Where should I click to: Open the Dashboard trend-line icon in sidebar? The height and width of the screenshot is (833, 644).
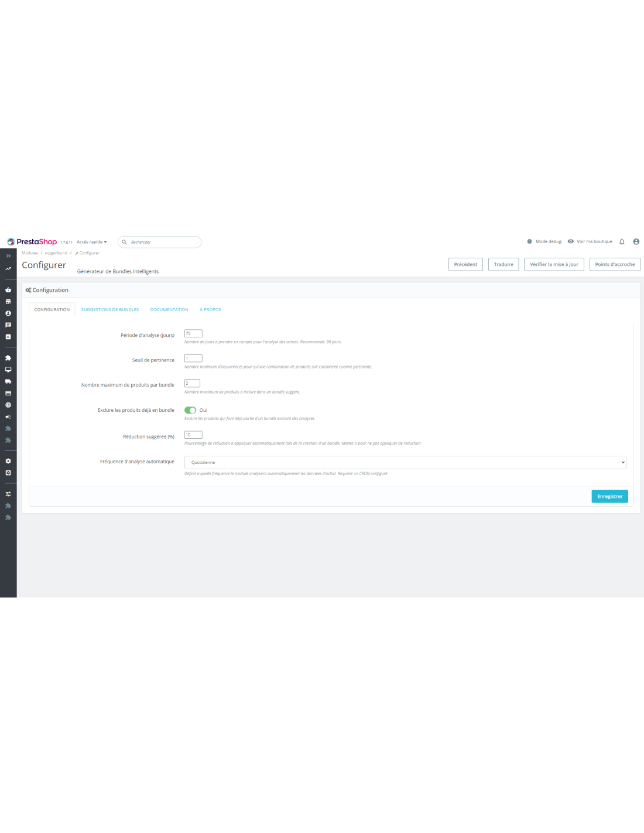pos(8,269)
